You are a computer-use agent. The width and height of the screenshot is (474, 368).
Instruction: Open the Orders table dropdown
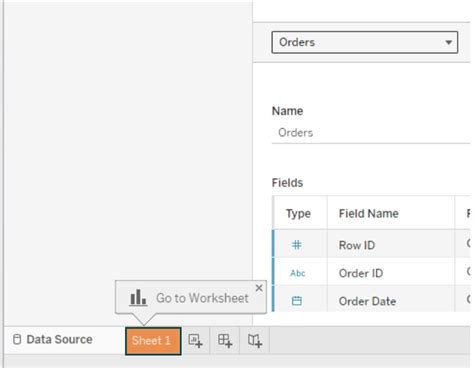365,42
